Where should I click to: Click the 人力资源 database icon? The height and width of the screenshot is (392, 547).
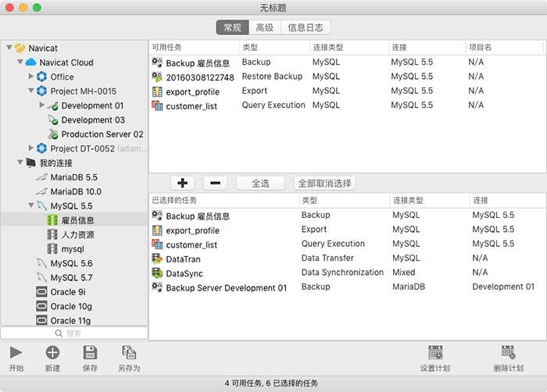tap(52, 234)
